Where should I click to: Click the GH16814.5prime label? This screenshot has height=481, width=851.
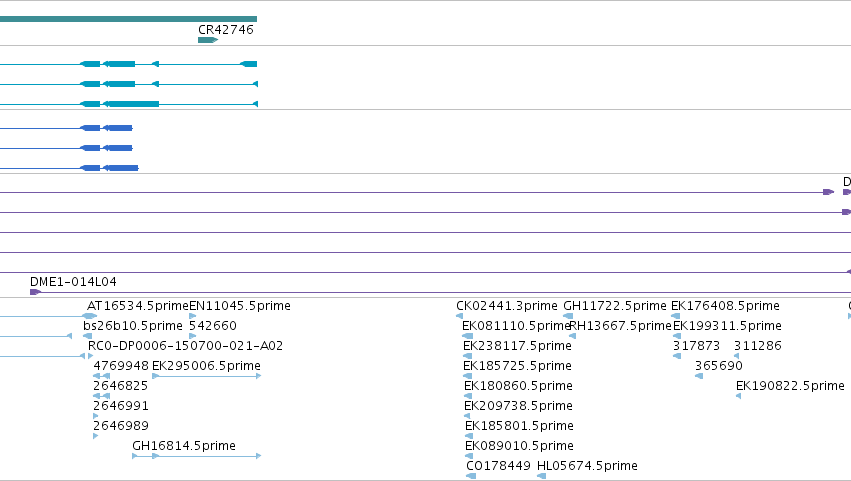[x=184, y=446]
